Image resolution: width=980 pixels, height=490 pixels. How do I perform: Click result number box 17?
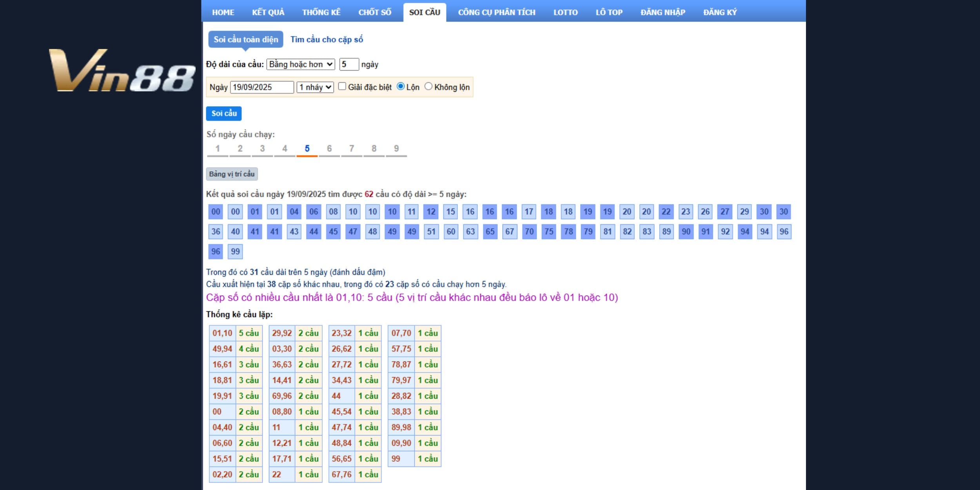click(529, 212)
